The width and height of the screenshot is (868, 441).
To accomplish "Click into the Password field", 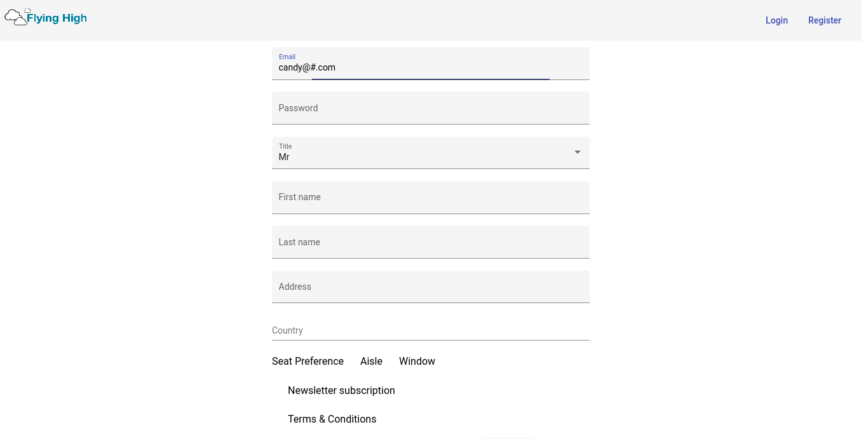I will 431,108.
